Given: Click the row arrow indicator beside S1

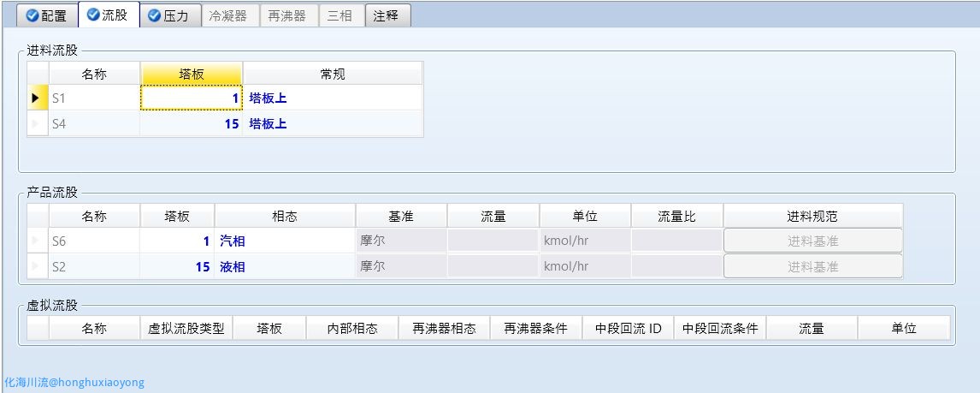Looking at the screenshot, I should pos(36,98).
